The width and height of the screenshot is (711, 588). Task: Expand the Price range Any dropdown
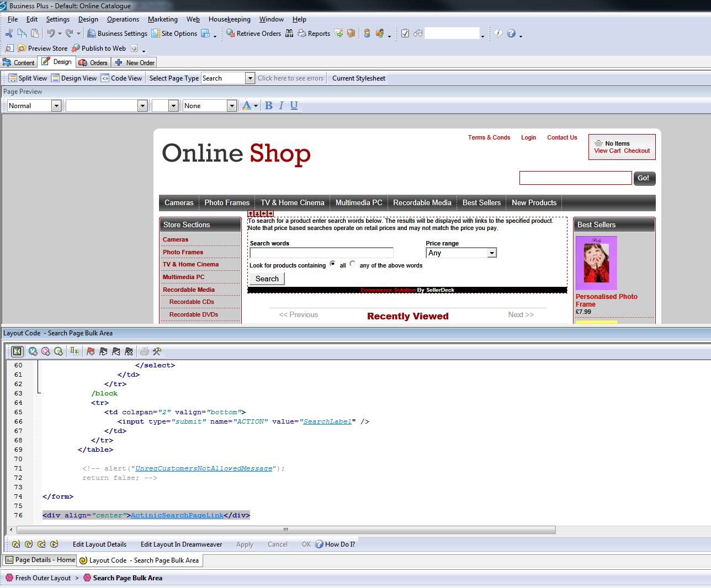pos(491,253)
